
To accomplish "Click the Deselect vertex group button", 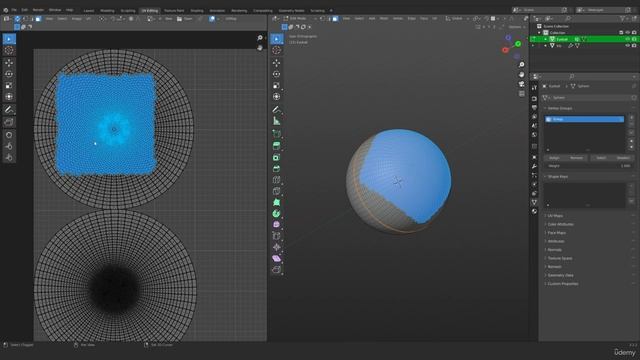I will coord(623,158).
